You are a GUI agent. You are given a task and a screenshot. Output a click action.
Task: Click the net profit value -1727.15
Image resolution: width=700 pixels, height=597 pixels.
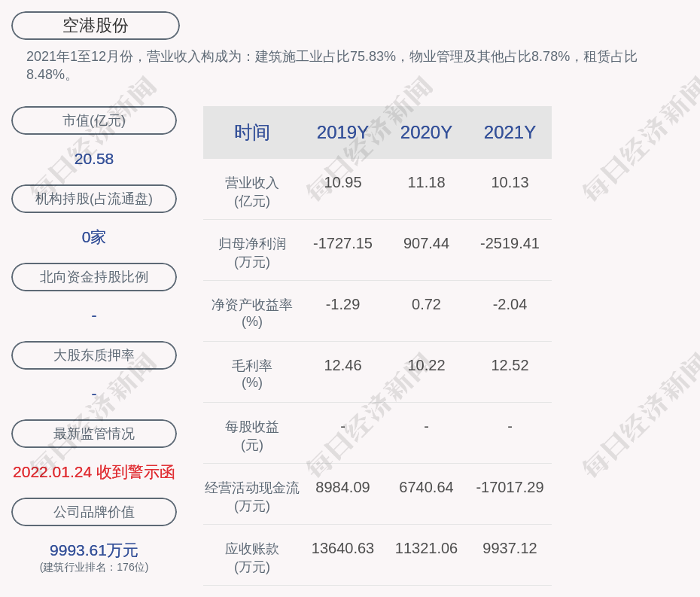(343, 243)
